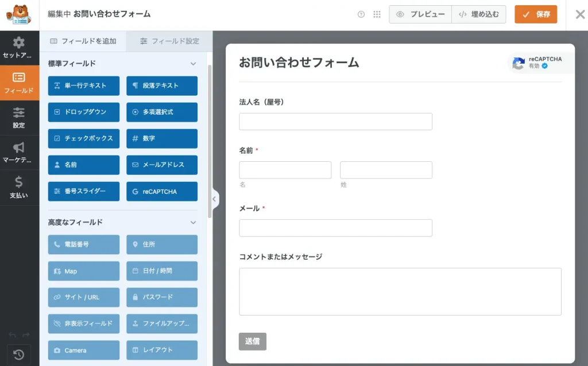Image resolution: width=588 pixels, height=366 pixels.
Task: Select the お問い合わせフォーム form title
Action: [299, 63]
